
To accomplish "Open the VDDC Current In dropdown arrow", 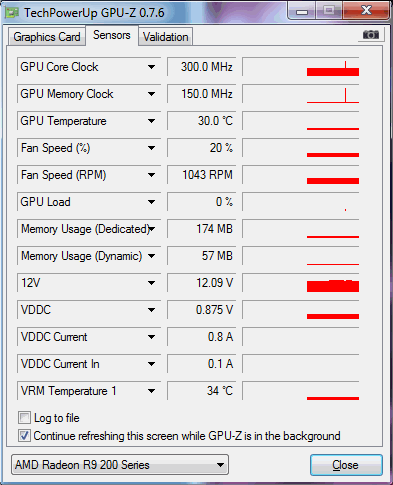I will [151, 364].
